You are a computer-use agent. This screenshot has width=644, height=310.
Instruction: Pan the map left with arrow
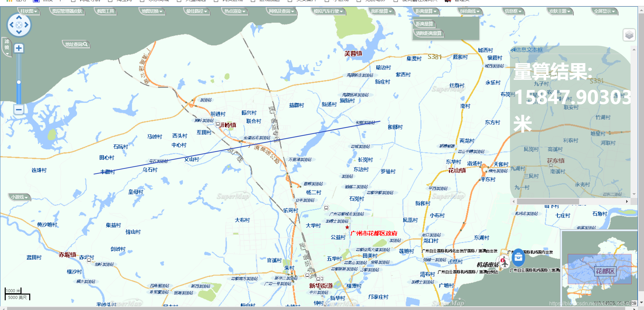tap(11, 25)
